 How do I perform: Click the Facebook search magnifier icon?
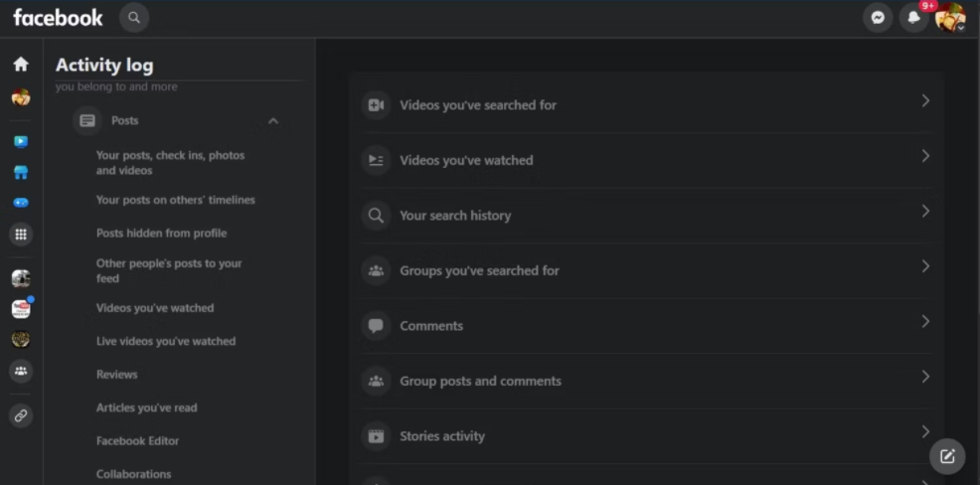(x=134, y=17)
